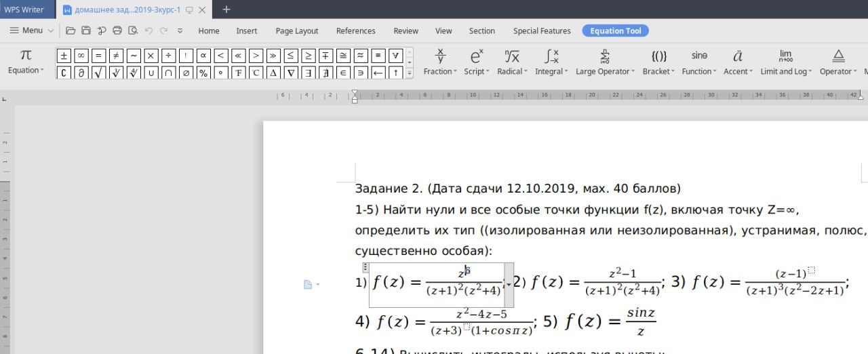
Task: Click the Redo arrow
Action: click(164, 31)
